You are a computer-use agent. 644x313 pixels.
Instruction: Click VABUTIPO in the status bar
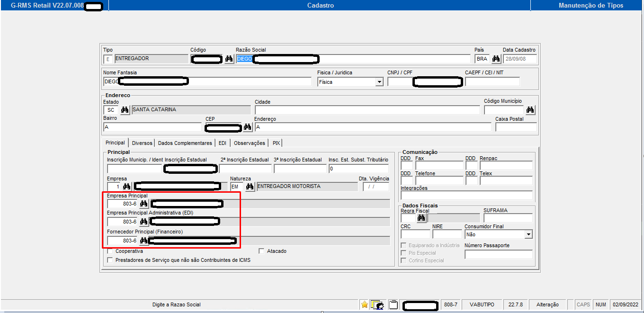[x=482, y=304]
